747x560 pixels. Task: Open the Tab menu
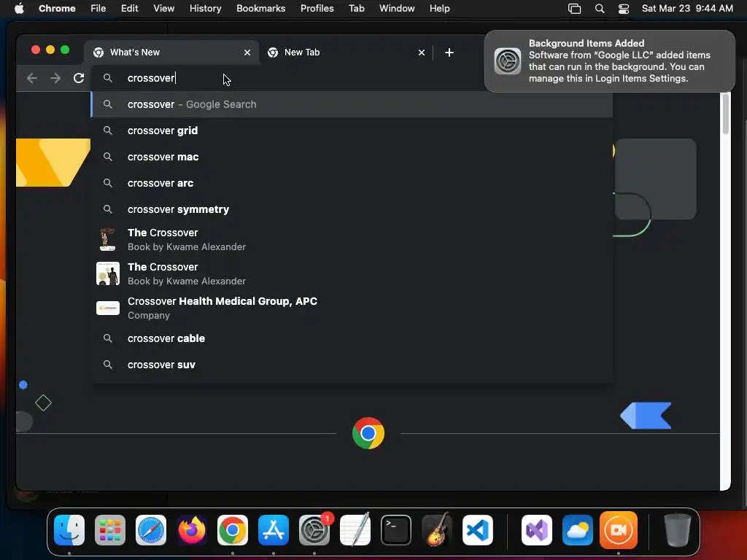(x=356, y=9)
